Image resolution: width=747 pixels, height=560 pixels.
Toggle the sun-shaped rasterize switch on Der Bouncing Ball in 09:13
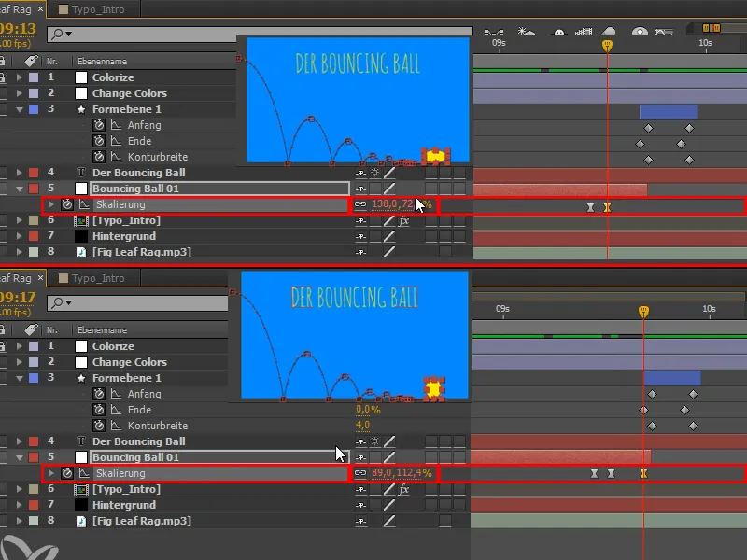[375, 173]
